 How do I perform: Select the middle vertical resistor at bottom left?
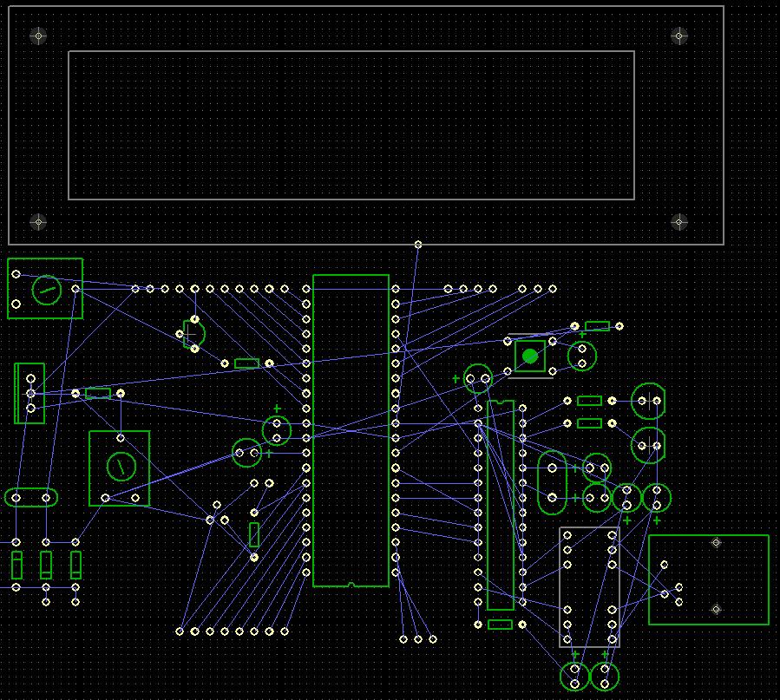[x=46, y=565]
